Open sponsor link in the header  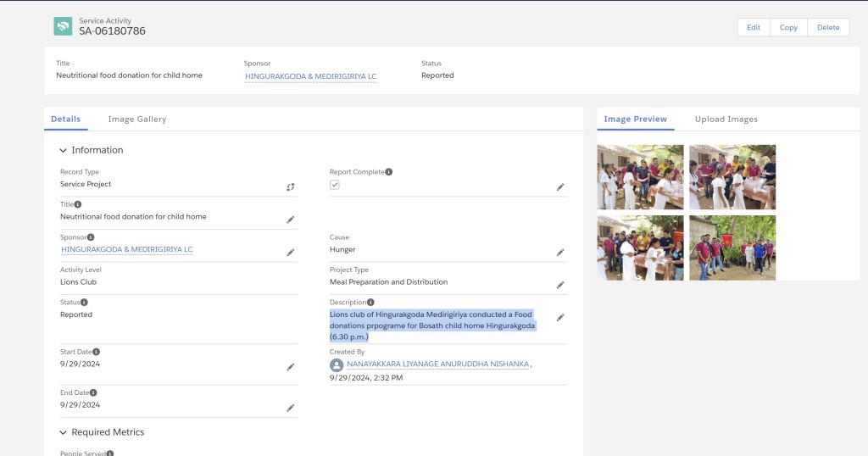pos(310,76)
